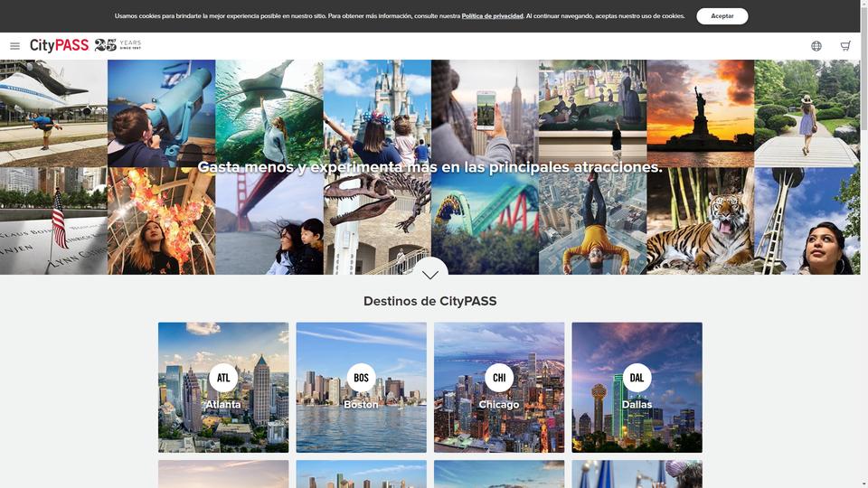Click the space shuttle airplane photo
The image size is (868, 488).
[53, 114]
